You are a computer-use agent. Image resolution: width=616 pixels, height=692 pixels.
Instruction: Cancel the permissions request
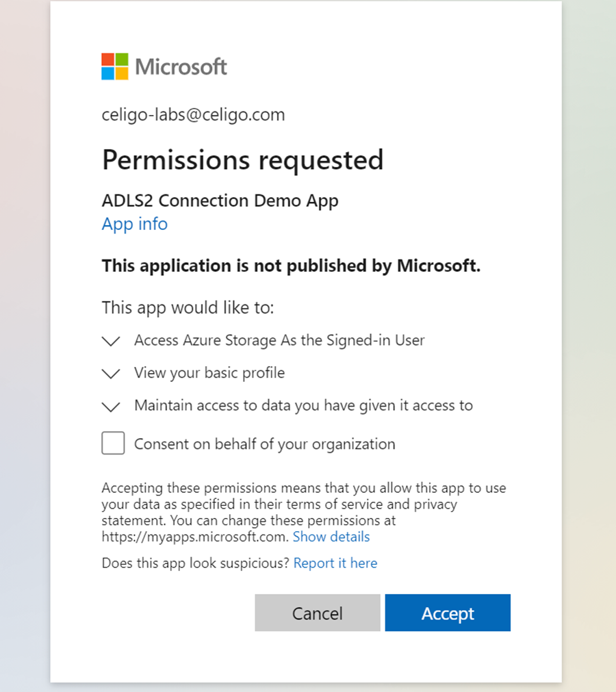coord(318,613)
